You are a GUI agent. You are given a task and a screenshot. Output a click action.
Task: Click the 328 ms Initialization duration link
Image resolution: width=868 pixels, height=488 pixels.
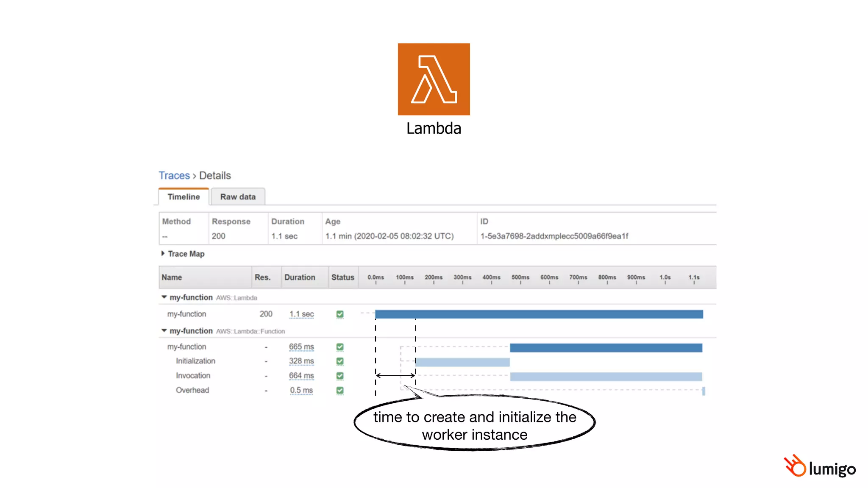click(301, 361)
